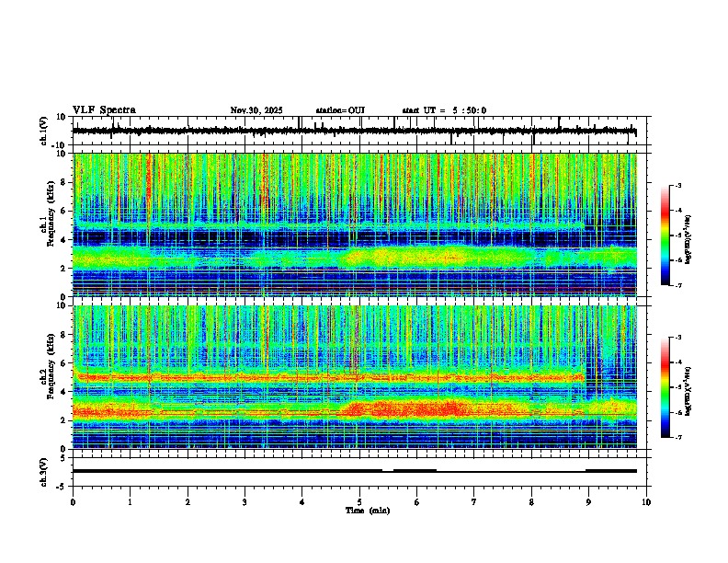The height and width of the screenshot is (563, 728).
Task: Click the ch.1 spectrogram color bar
Action: point(665,236)
